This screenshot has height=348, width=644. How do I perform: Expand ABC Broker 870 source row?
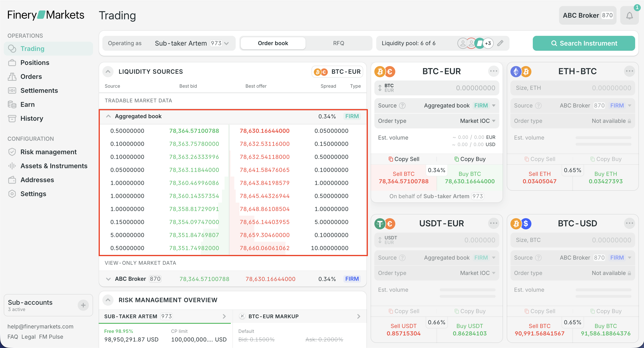108,279
